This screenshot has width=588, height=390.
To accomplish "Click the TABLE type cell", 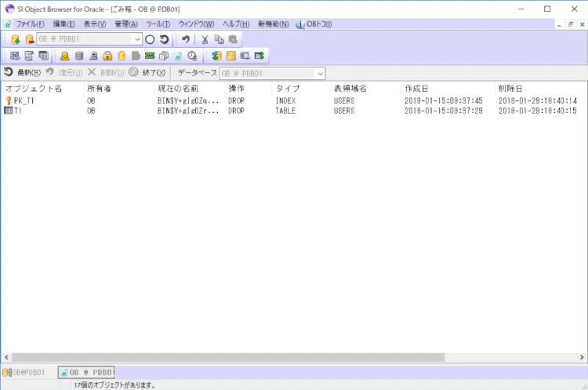I will tap(285, 111).
